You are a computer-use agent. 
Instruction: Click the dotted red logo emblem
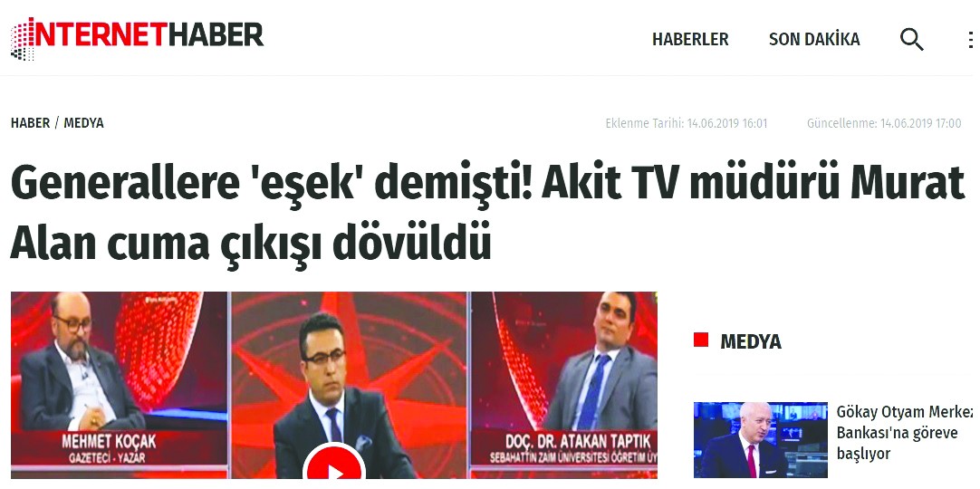[x=24, y=39]
